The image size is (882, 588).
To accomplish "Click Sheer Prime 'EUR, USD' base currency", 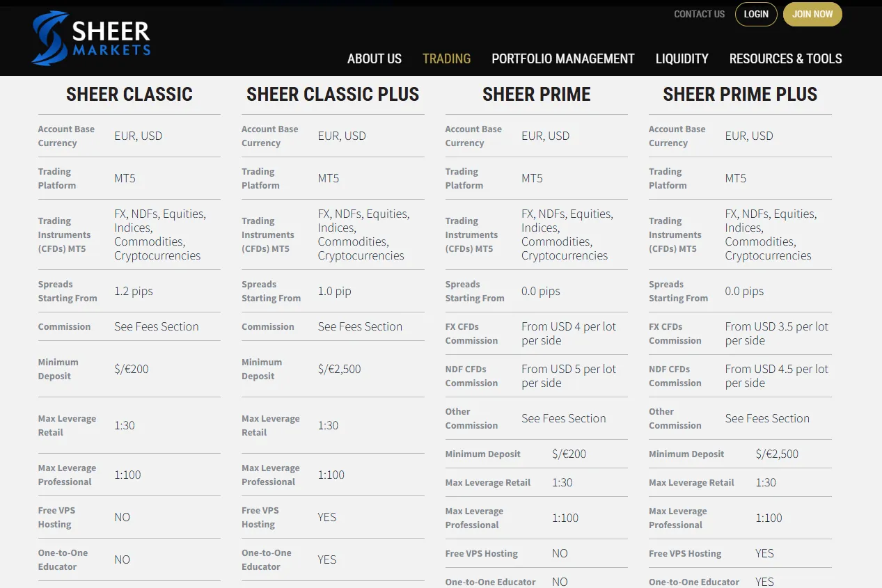I will tap(546, 136).
